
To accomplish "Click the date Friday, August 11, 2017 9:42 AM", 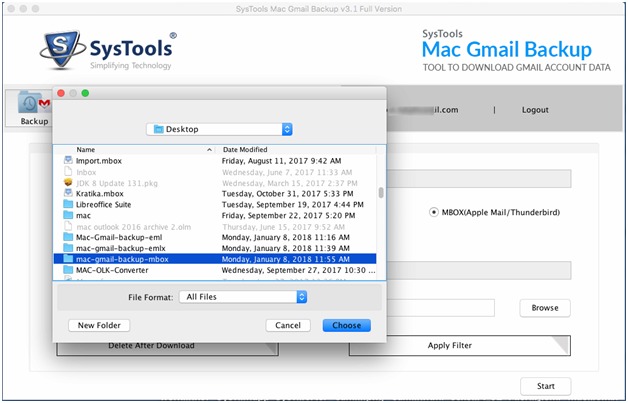I will point(282,161).
